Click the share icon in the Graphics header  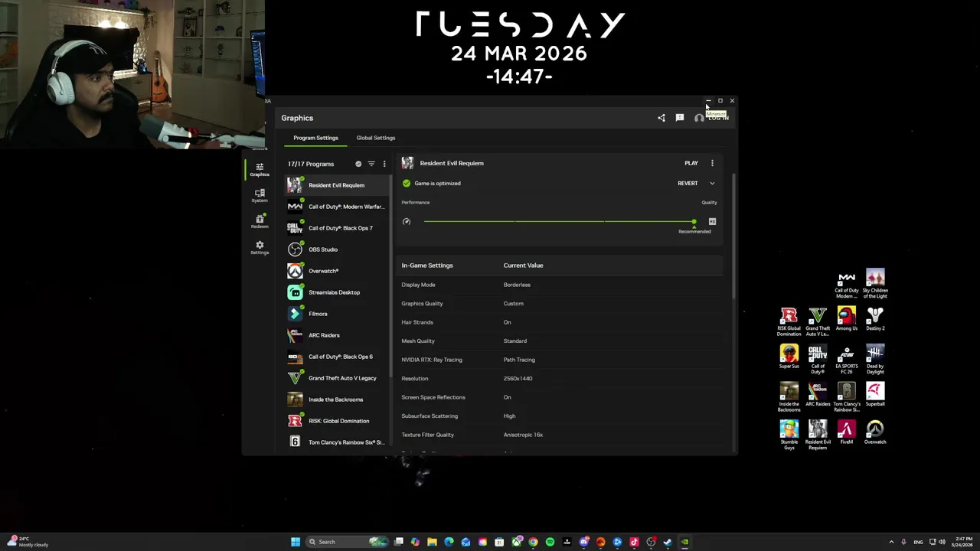pos(661,118)
